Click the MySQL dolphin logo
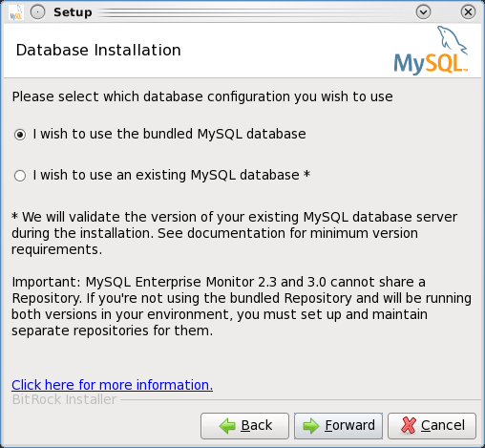This screenshot has width=485, height=448. tap(431, 51)
